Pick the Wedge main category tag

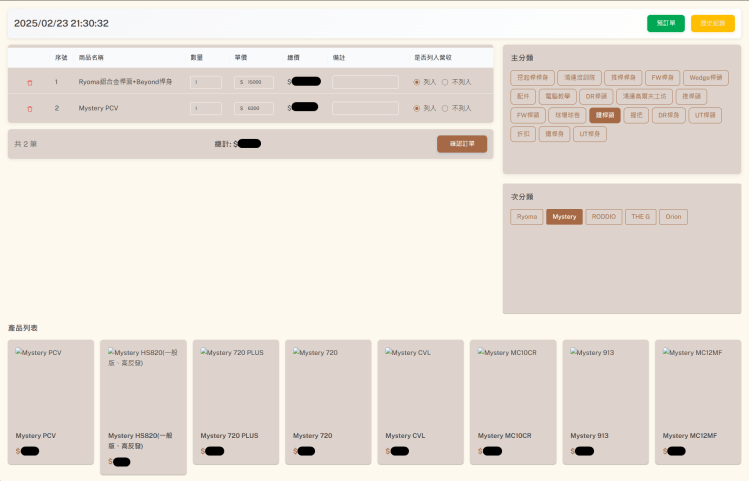click(x=705, y=77)
